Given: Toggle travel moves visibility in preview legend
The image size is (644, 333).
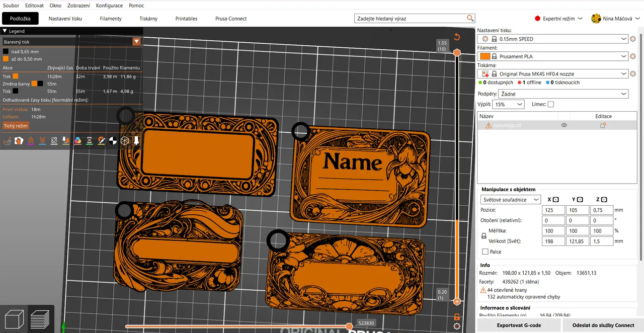Looking at the screenshot, I should 7,141.
